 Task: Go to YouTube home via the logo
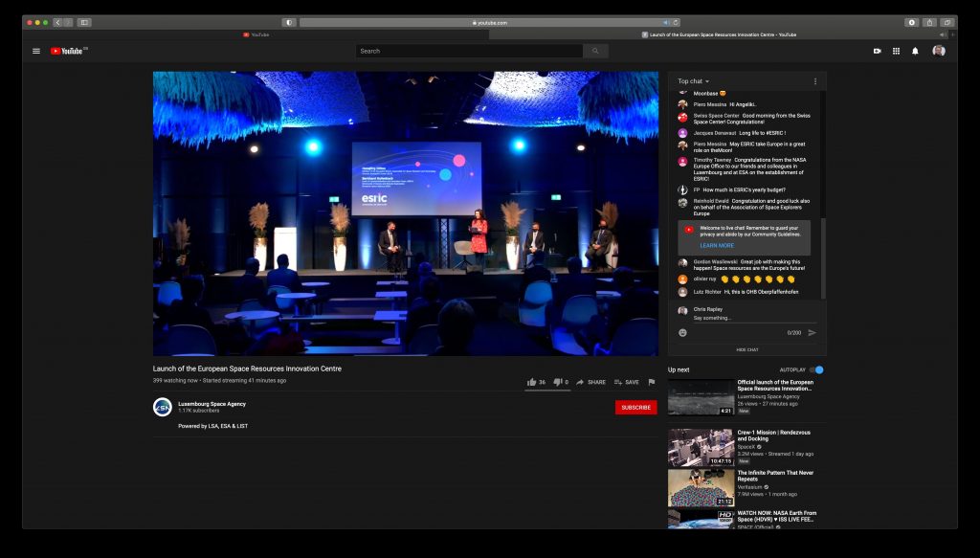67,52
